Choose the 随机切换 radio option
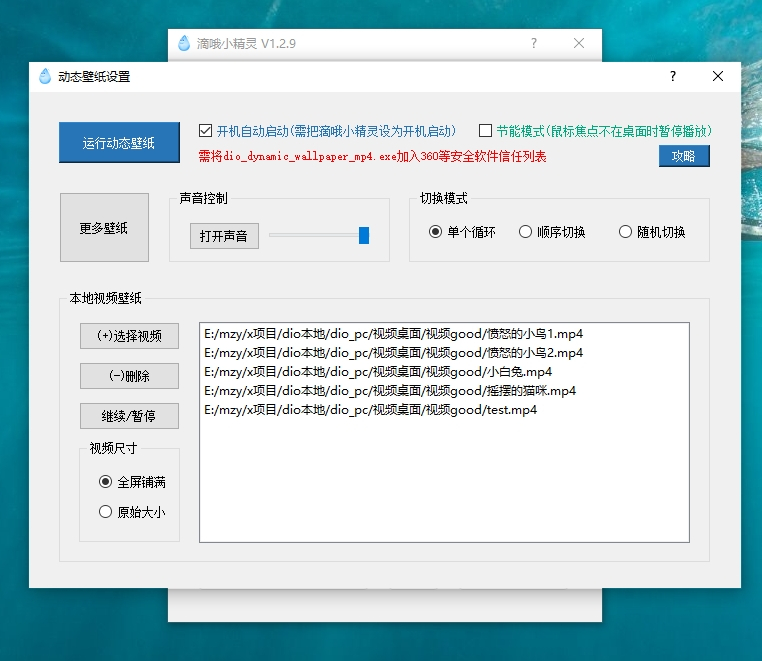Viewport: 762px width, 661px height. pos(625,232)
